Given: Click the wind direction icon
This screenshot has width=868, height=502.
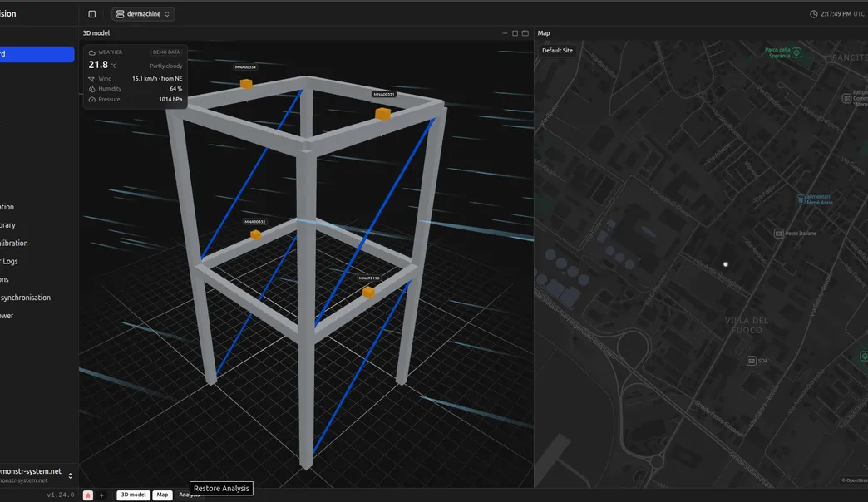Looking at the screenshot, I should [x=92, y=79].
